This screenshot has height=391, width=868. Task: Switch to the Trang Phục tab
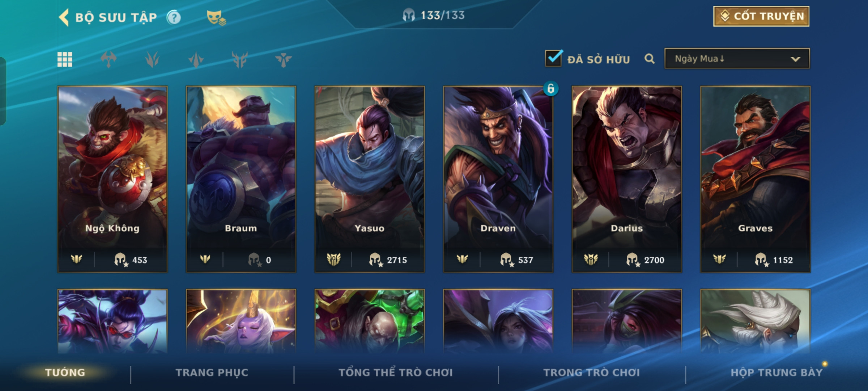click(212, 373)
